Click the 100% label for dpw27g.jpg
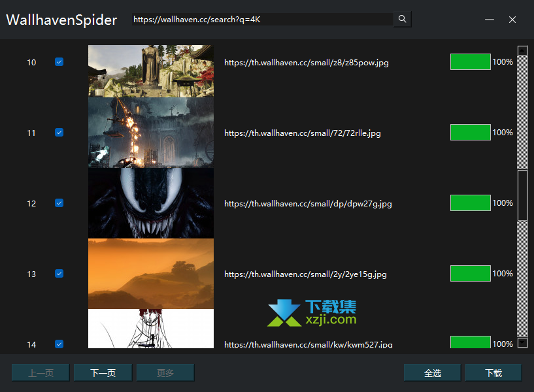 click(x=503, y=203)
